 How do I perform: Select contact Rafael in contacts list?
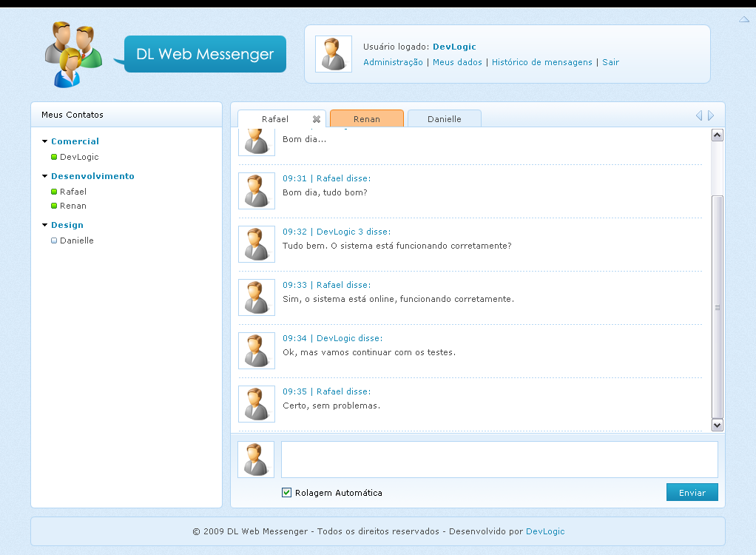72,192
